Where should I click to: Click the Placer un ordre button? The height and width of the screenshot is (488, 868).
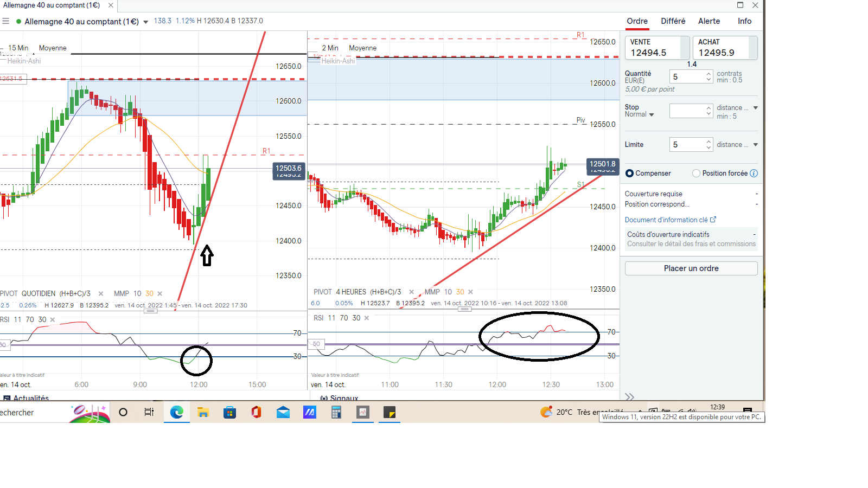[691, 268]
